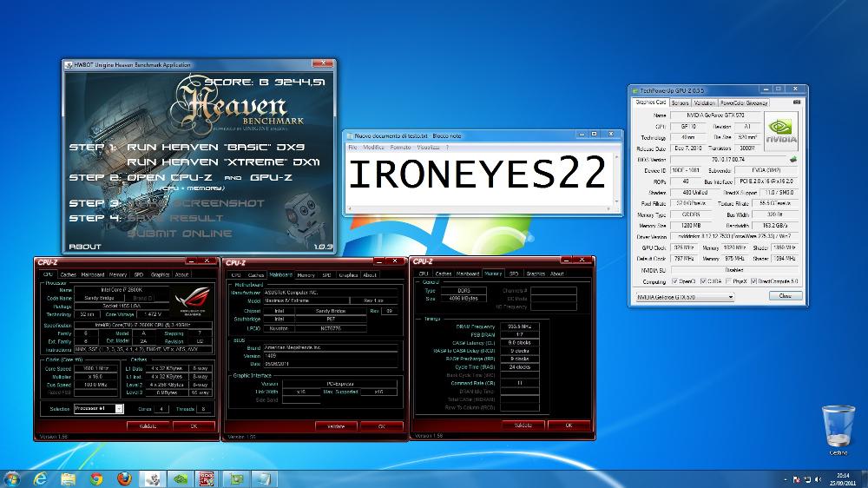868x488 pixels.
Task: Click Validate in CPU-Z Mainboard window
Action: coord(335,426)
